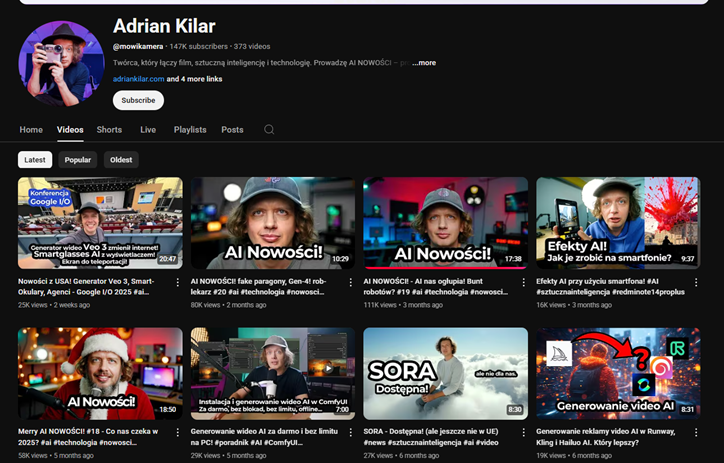Click the @mowikamera channel handle
The width and height of the screenshot is (724, 463).
[x=138, y=47]
